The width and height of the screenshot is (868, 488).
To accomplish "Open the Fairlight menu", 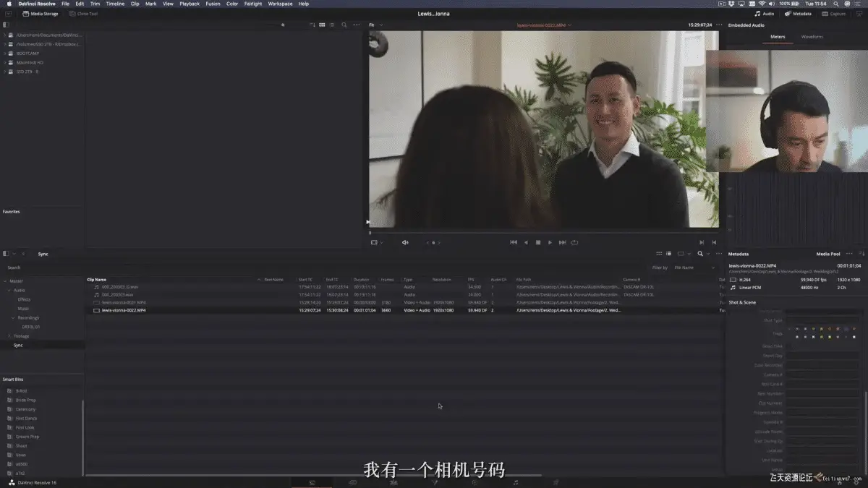I will [253, 4].
